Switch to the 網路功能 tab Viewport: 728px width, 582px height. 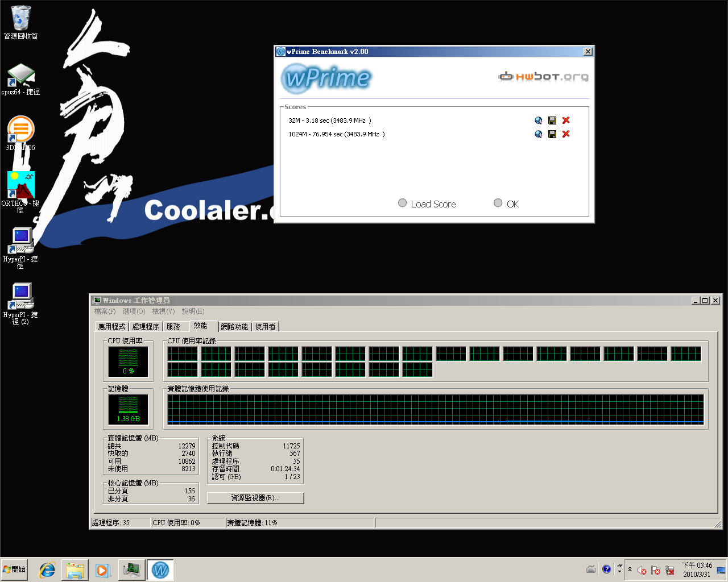pos(234,327)
